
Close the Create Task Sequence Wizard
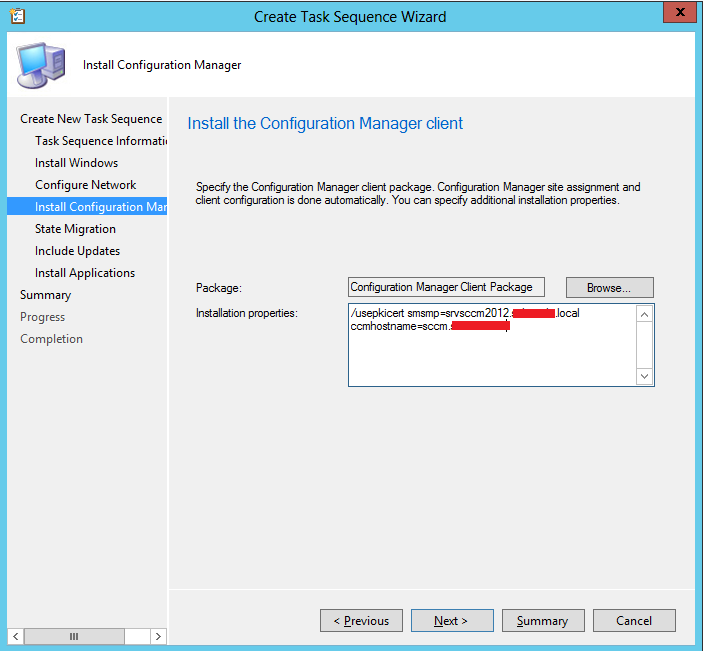click(680, 12)
